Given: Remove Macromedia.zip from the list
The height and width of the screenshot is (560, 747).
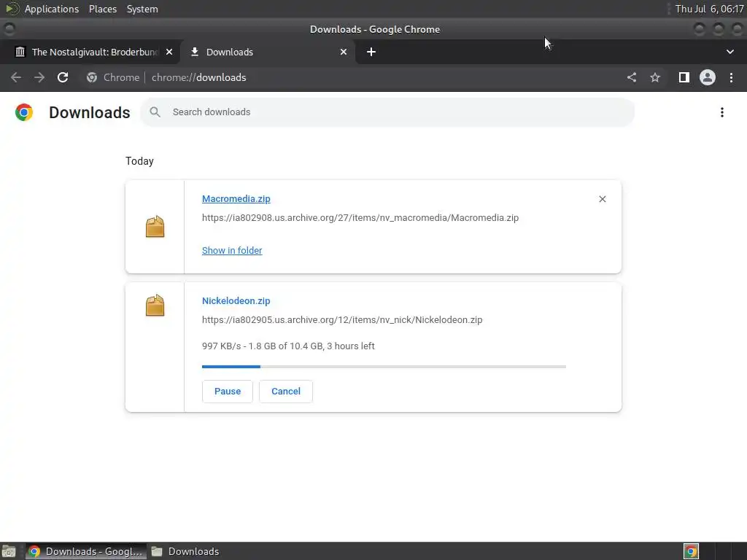Looking at the screenshot, I should [x=602, y=199].
